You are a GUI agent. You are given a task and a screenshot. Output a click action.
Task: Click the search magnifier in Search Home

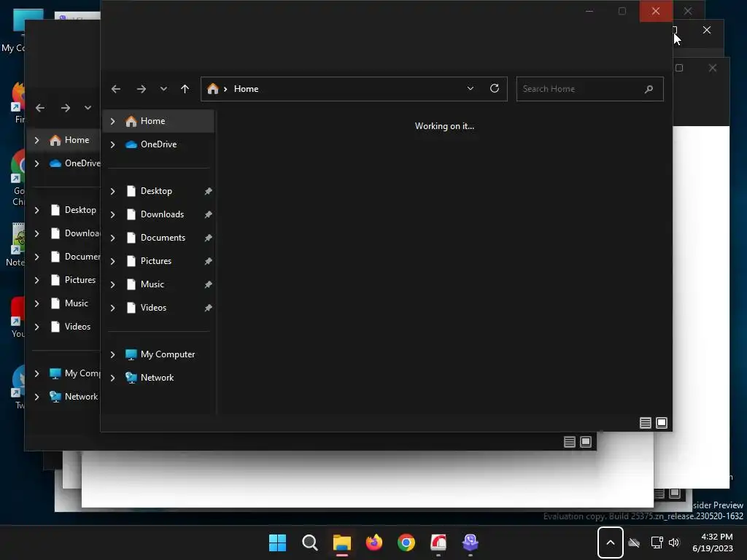[x=649, y=89]
